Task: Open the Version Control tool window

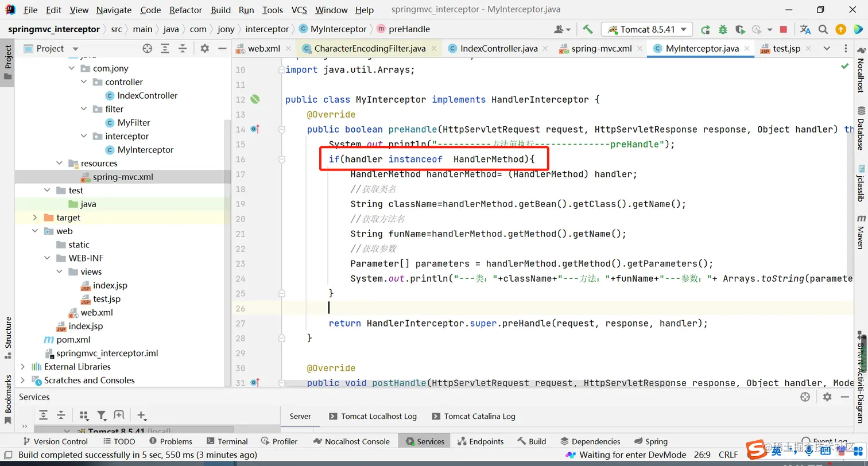Action: point(55,441)
